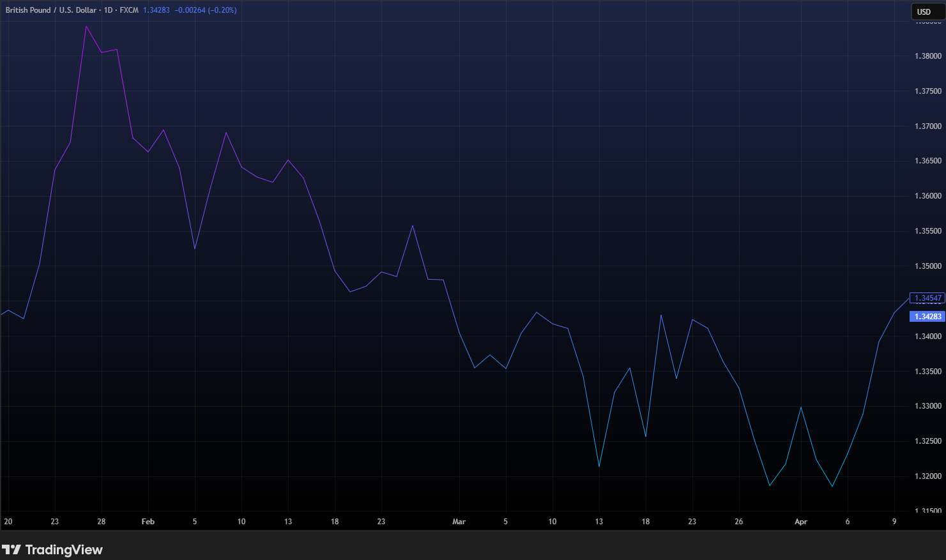The image size is (946, 560).
Task: Click the 1.34283 price value in legend
Action: [x=156, y=10]
